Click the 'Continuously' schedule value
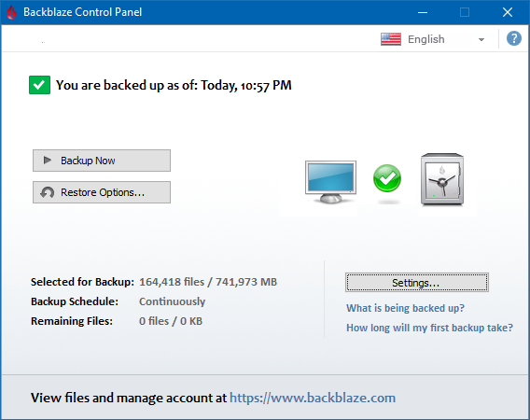530x420 pixels. [172, 301]
